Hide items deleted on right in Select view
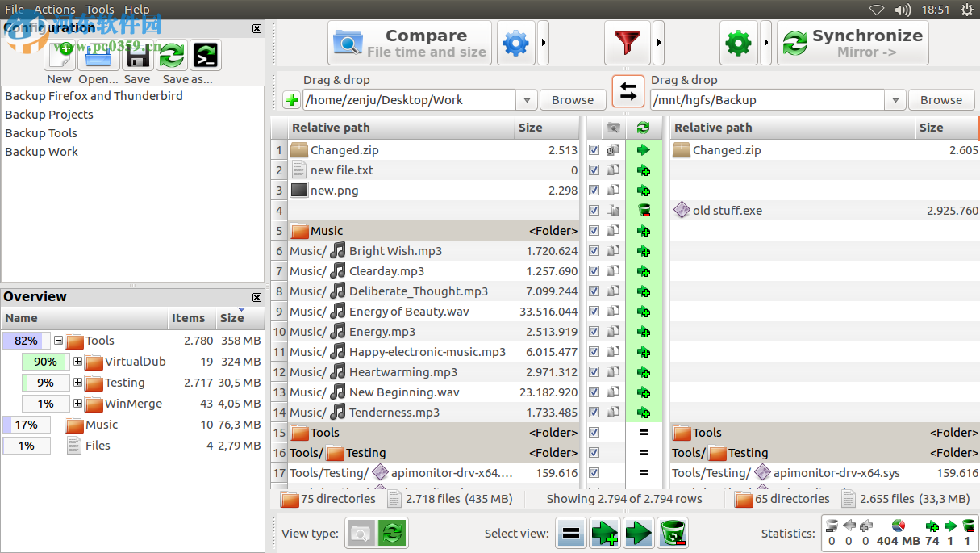The height and width of the screenshot is (553, 980). pyautogui.click(x=673, y=533)
